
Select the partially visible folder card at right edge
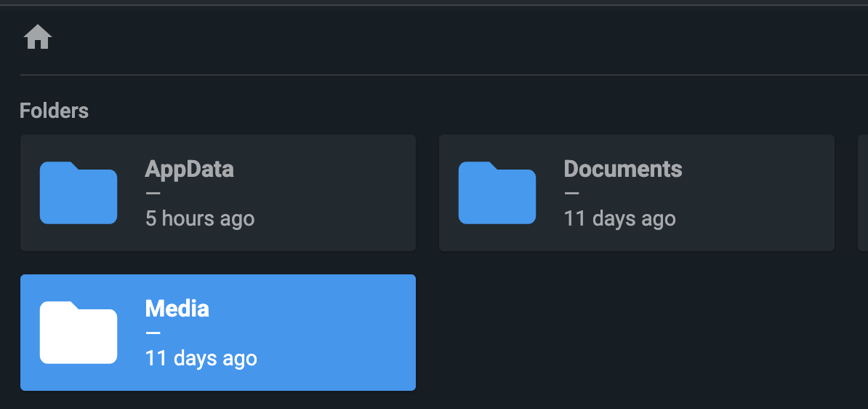coord(862,193)
